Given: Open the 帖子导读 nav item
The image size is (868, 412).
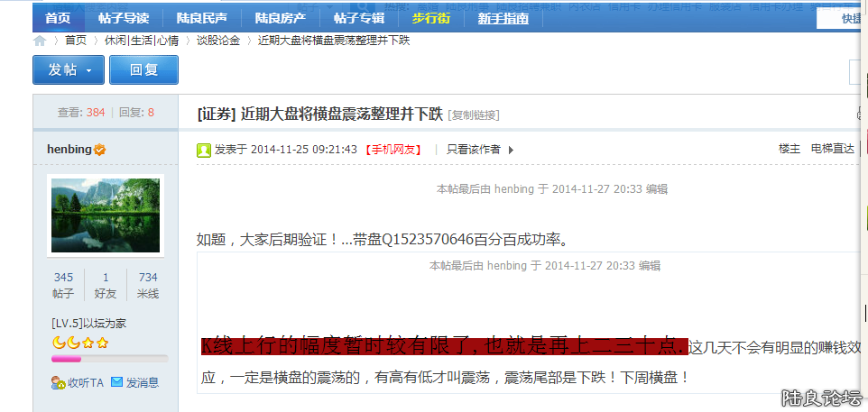Looking at the screenshot, I should (124, 18).
